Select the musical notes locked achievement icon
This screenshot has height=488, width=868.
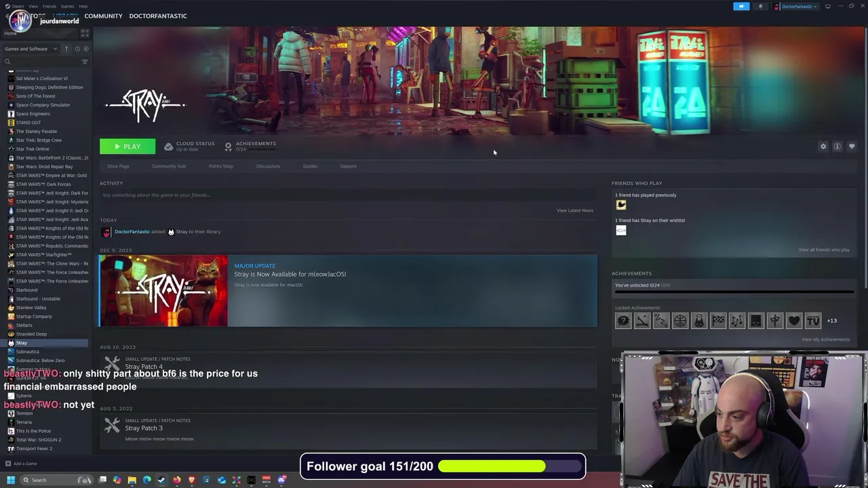(x=736, y=321)
